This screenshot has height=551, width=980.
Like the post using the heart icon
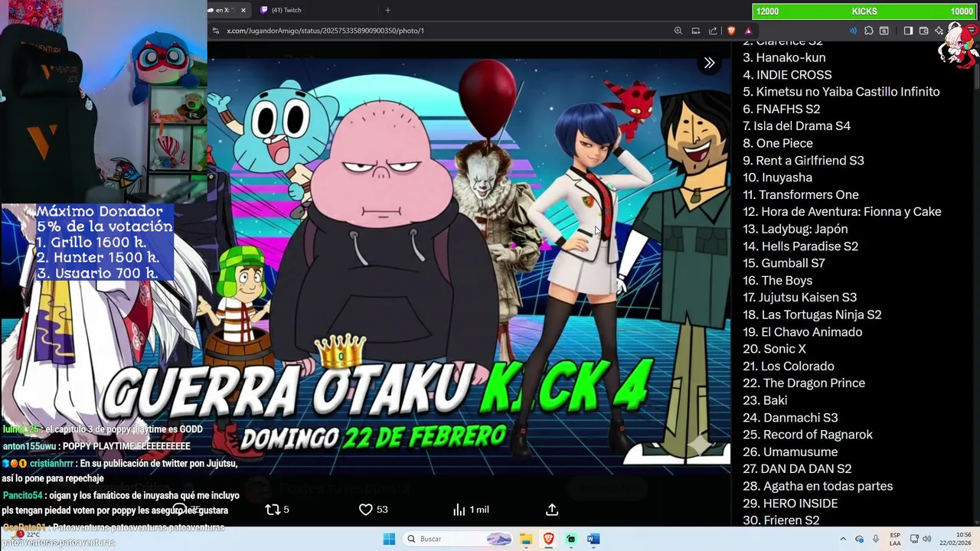(365, 510)
